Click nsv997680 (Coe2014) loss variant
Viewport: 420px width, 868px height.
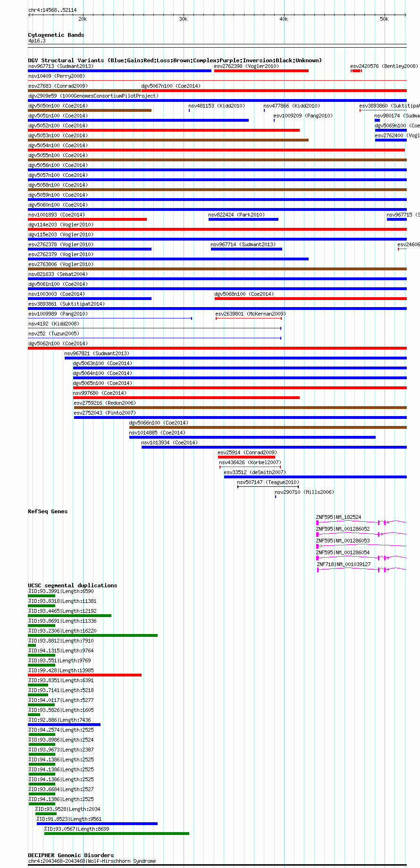point(186,398)
